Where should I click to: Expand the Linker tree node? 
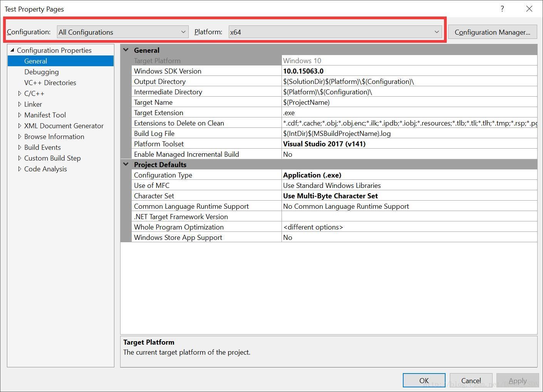[x=20, y=104]
